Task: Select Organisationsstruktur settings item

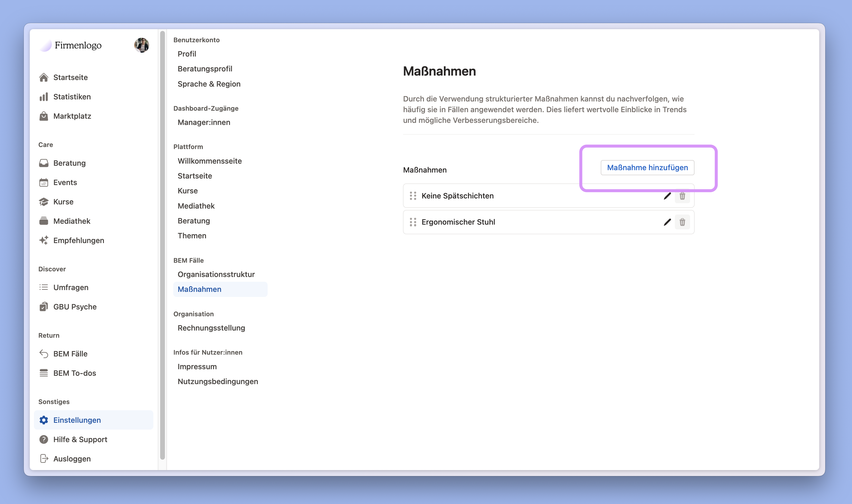Action: click(x=216, y=274)
